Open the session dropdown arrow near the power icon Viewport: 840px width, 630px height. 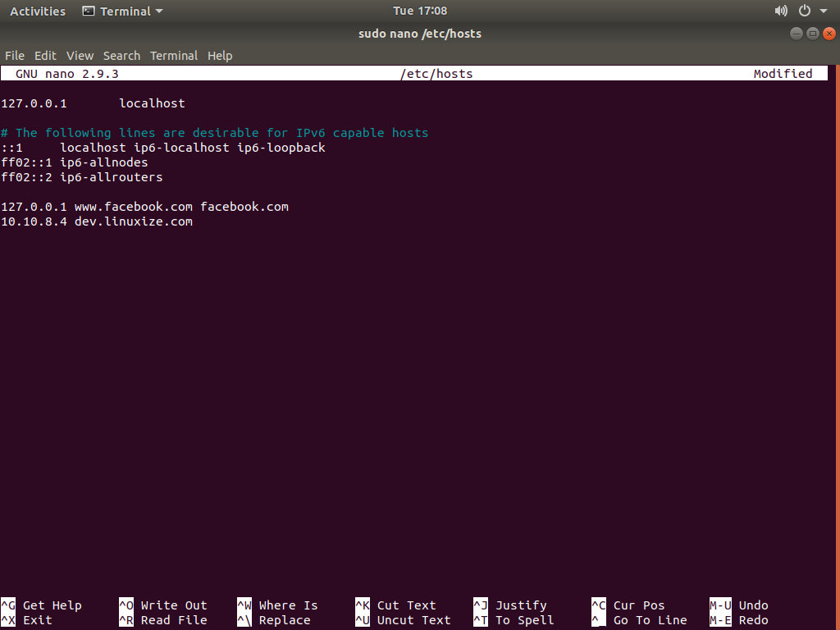click(x=825, y=11)
